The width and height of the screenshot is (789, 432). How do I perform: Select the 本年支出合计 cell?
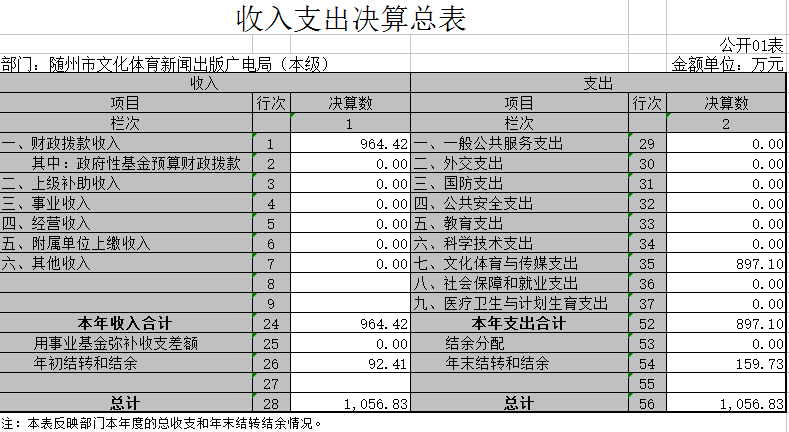coord(519,323)
